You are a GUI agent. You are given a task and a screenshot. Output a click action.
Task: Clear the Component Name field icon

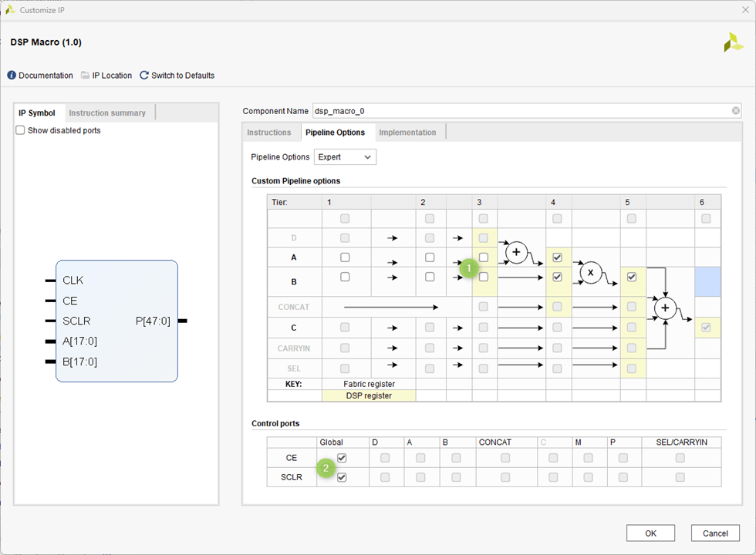pyautogui.click(x=735, y=111)
